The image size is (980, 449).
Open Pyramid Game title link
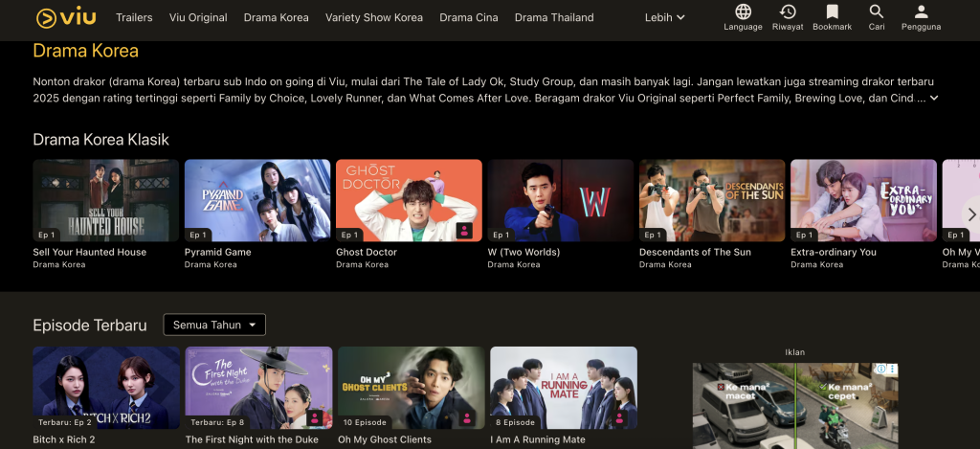217,252
